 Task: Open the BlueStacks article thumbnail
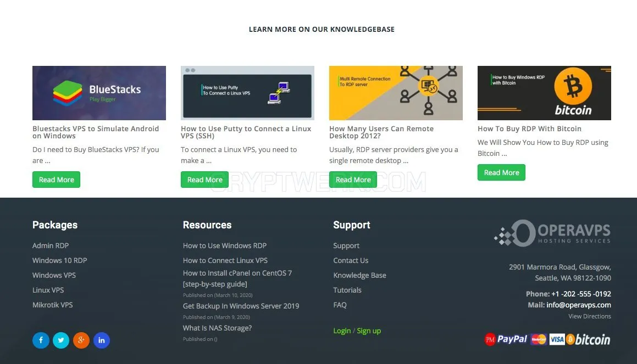point(99,93)
